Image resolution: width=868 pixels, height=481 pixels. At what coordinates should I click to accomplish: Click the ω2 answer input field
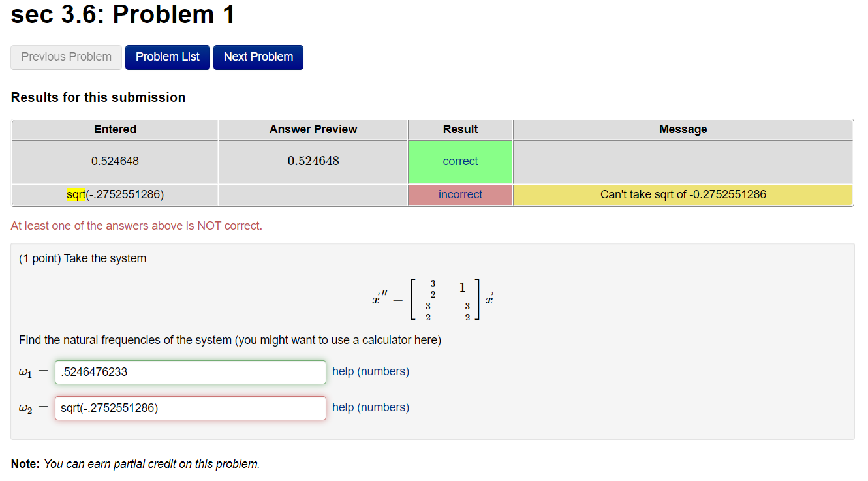point(191,408)
